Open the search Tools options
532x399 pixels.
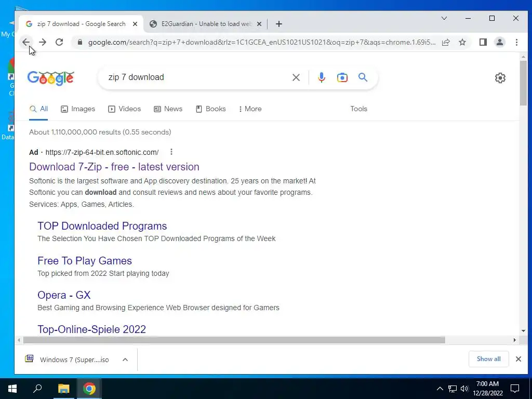click(358, 109)
